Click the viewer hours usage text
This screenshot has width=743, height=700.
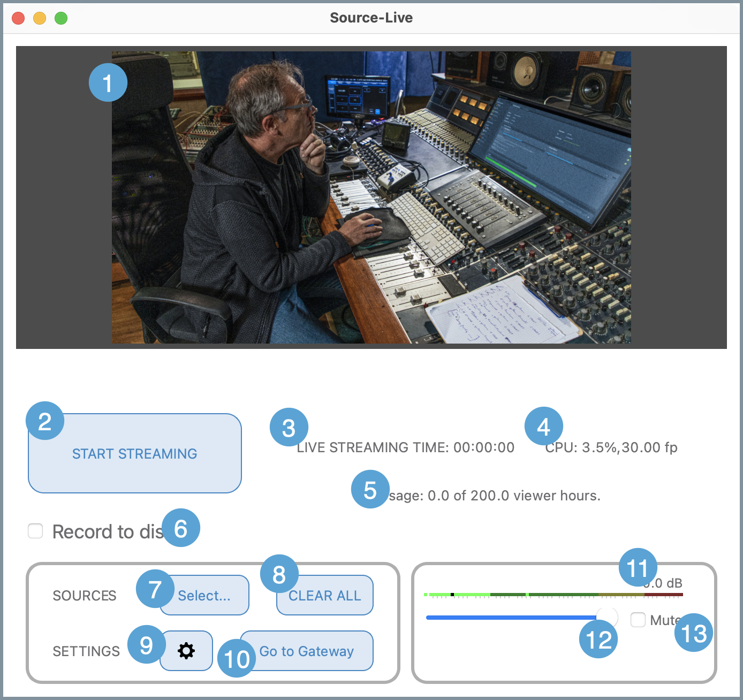[x=494, y=496]
